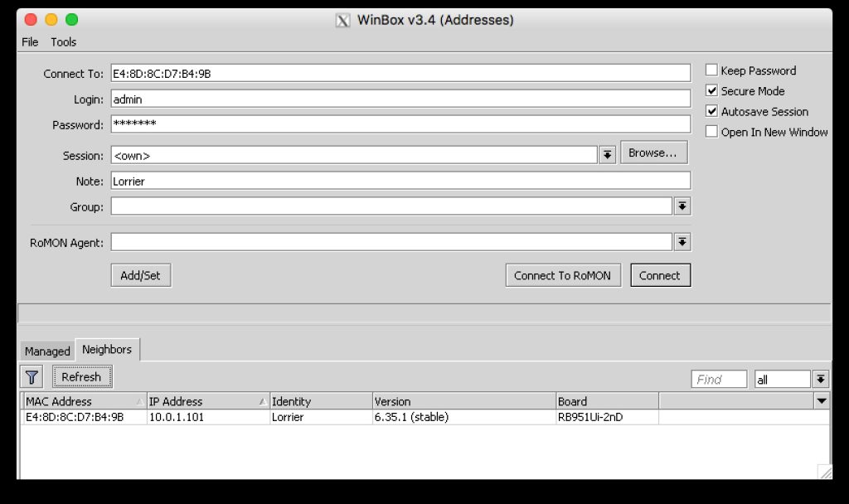This screenshot has width=849, height=504.
Task: Disable Secure Mode
Action: (711, 90)
